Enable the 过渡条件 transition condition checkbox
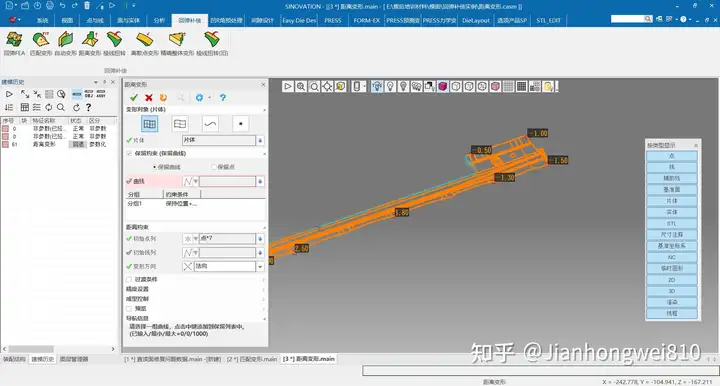 click(x=129, y=280)
